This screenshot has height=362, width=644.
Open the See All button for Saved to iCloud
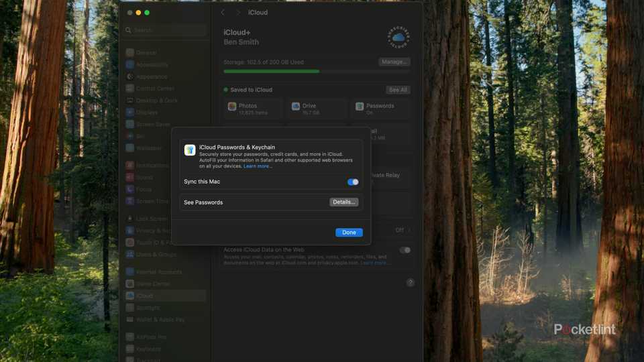click(x=398, y=90)
